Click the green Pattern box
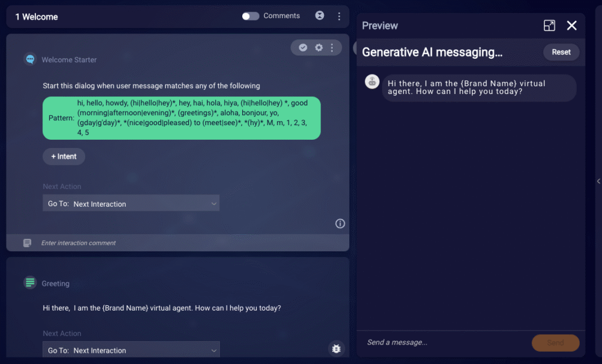 click(182, 118)
